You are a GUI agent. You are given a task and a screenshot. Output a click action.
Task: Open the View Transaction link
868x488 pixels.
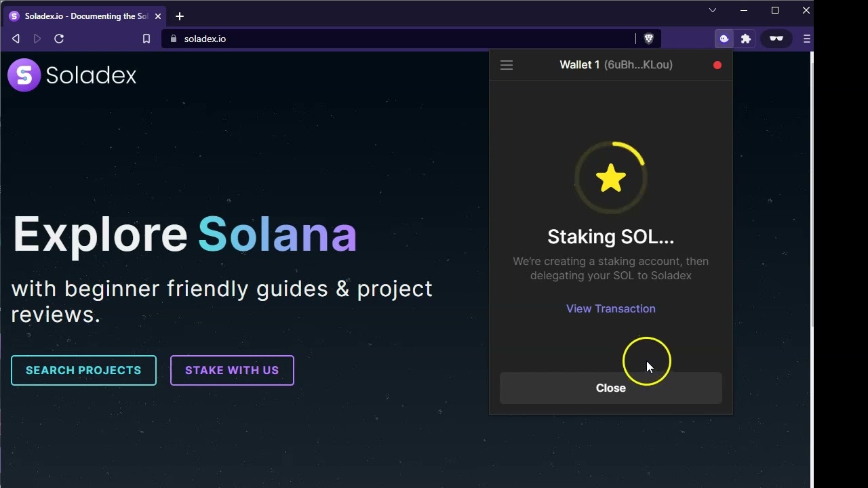pyautogui.click(x=610, y=308)
